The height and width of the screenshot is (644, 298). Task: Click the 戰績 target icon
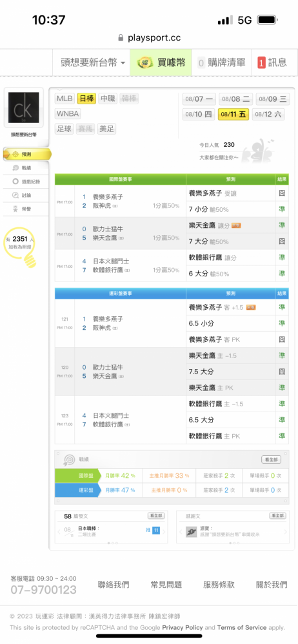(x=68, y=460)
